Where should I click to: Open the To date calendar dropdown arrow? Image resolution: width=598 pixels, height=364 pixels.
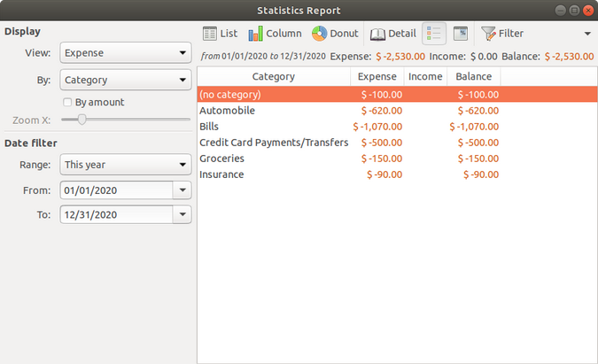(183, 214)
